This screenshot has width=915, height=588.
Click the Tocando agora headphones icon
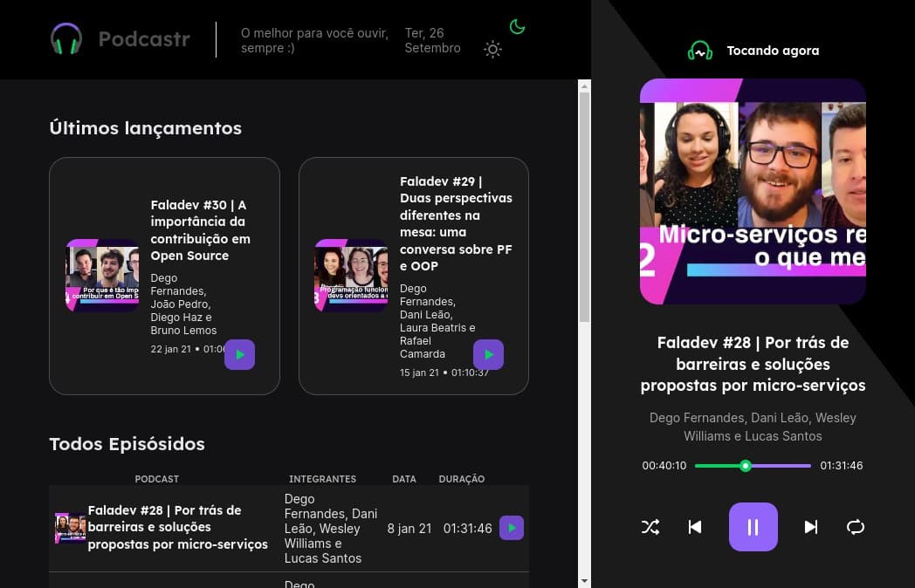pos(699,51)
